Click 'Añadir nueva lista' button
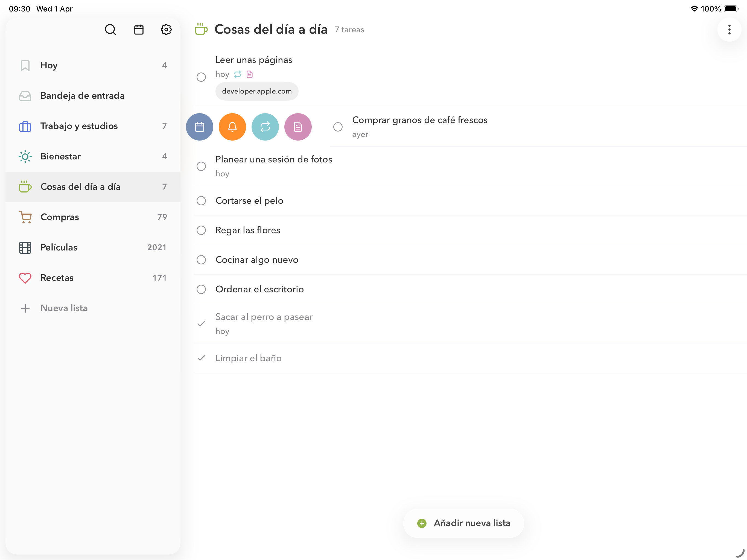 [x=463, y=523]
